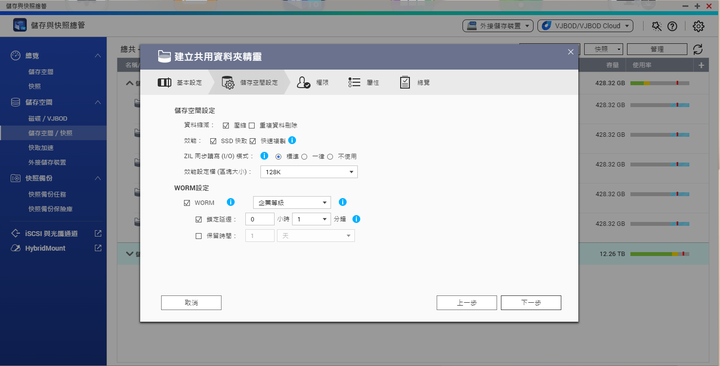Click the plus icon in table header
The height and width of the screenshot is (366, 720).
(701, 65)
